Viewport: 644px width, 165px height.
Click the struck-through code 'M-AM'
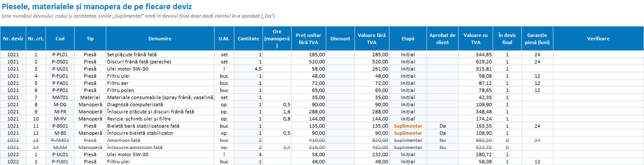(x=60, y=147)
